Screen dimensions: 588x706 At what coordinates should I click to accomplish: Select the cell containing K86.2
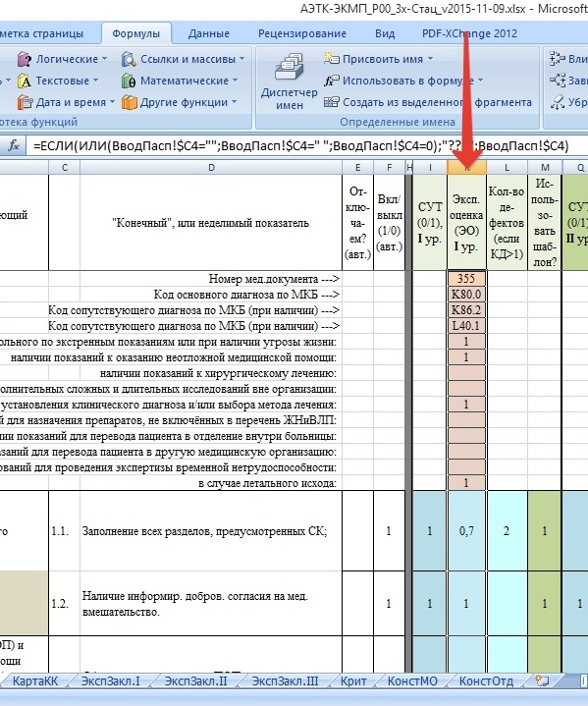[x=466, y=310]
